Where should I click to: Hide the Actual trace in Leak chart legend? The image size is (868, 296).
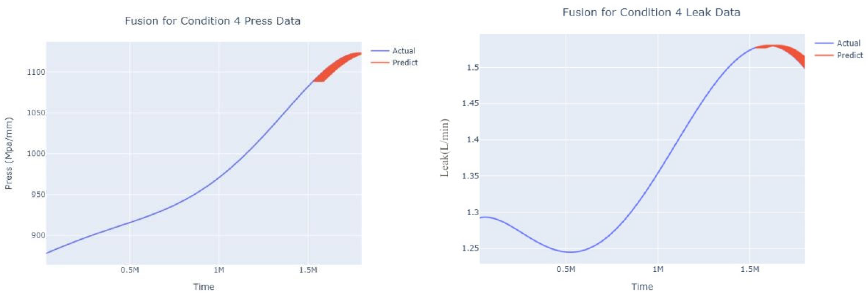point(849,43)
